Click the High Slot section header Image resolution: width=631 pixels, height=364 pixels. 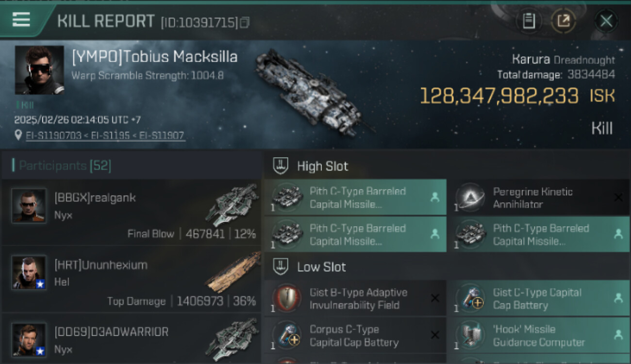[322, 166]
